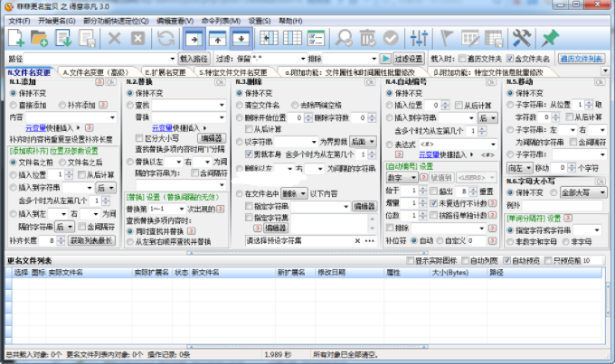
Task: Open 开始更名(G) menu
Action: pos(56,21)
